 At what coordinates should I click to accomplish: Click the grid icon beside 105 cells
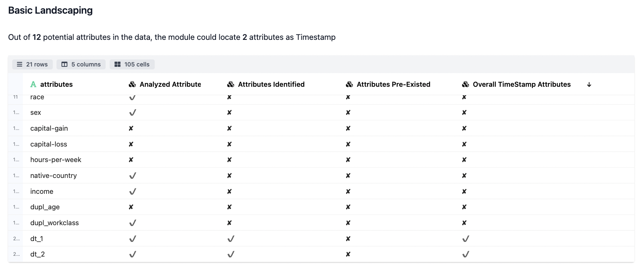tap(117, 64)
